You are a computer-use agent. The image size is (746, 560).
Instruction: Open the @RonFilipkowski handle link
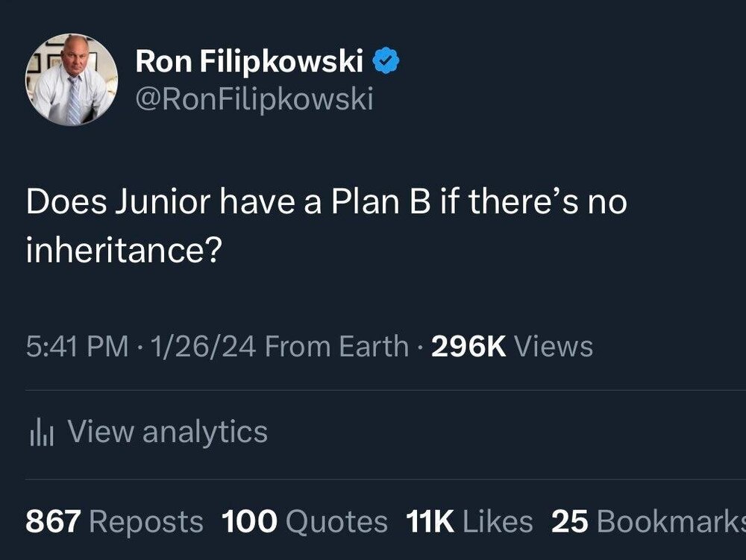[x=254, y=98]
